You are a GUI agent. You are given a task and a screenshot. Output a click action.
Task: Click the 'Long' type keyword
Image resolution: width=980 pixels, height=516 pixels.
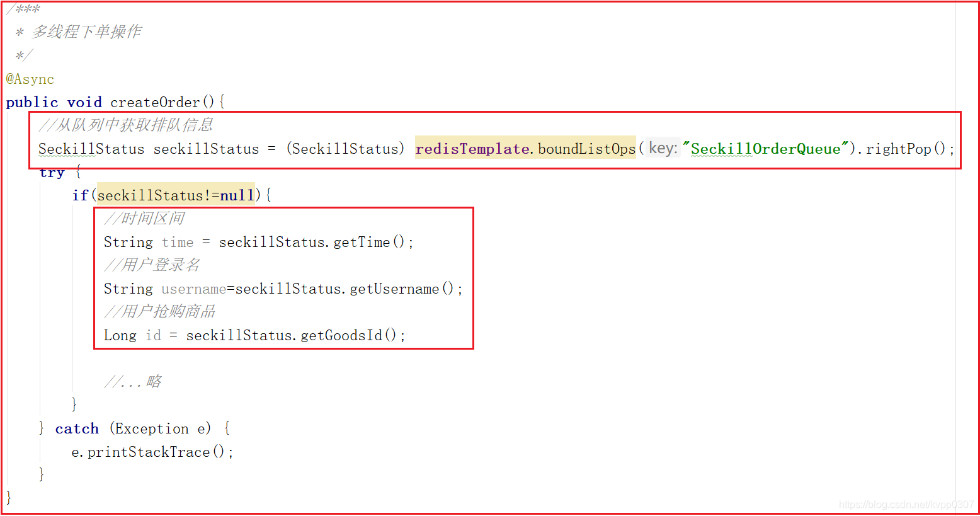click(120, 335)
